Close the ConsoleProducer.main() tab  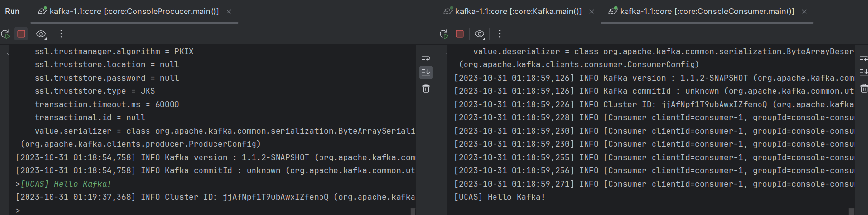point(229,12)
